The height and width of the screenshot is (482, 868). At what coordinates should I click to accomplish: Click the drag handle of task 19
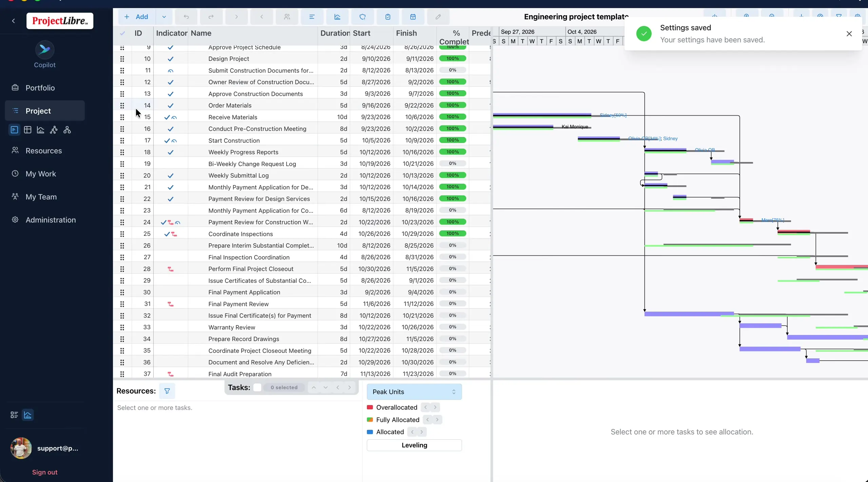[122, 164]
